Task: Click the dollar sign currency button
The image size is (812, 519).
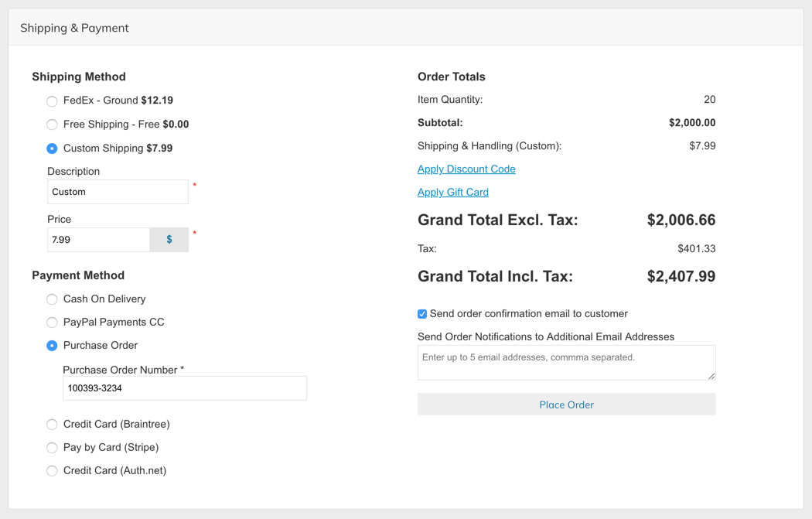Action: (x=169, y=240)
